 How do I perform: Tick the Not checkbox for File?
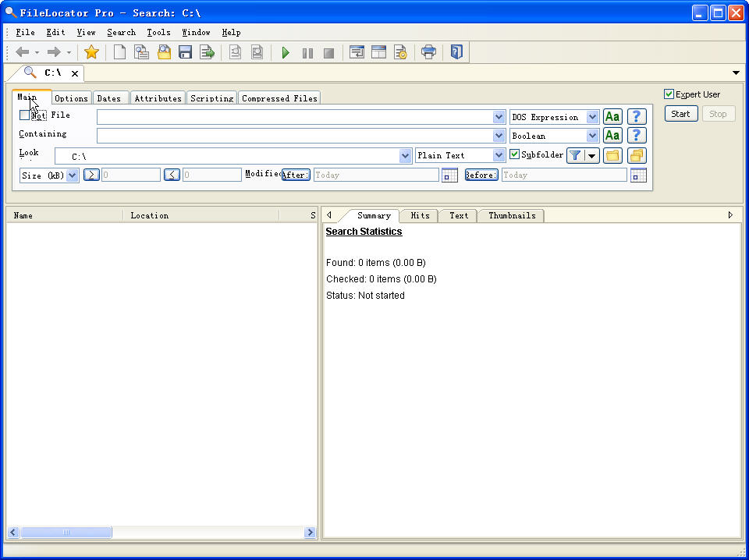click(24, 115)
